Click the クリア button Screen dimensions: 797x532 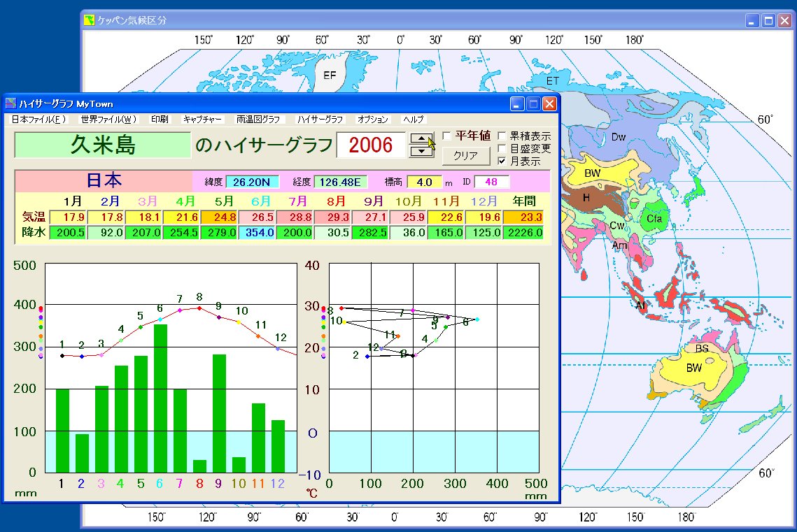pyautogui.click(x=465, y=155)
